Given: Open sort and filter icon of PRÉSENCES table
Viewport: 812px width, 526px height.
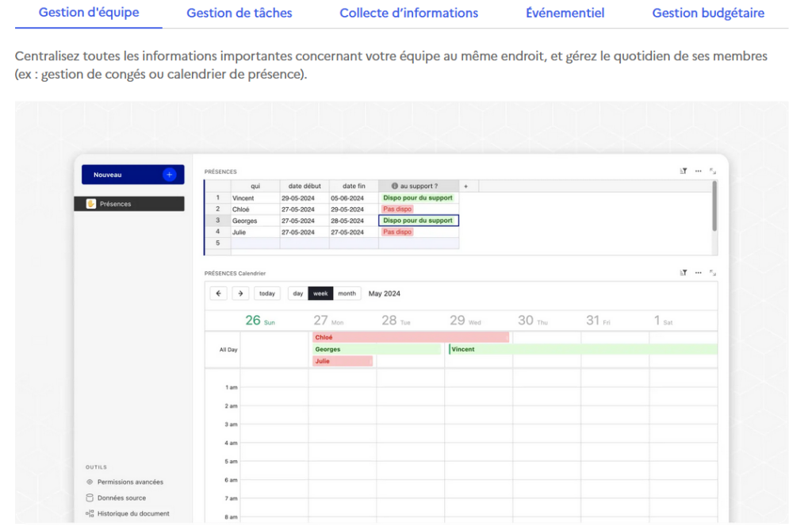Looking at the screenshot, I should click(x=683, y=171).
